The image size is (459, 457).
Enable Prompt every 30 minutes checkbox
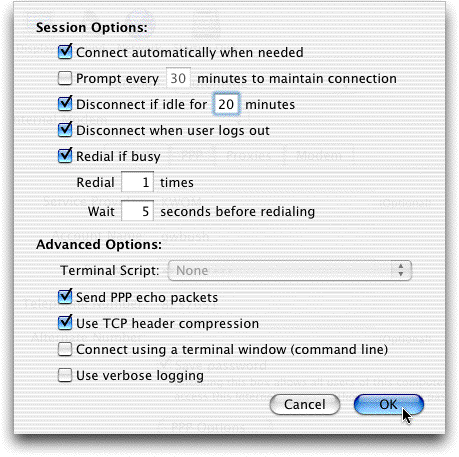pyautogui.click(x=65, y=78)
